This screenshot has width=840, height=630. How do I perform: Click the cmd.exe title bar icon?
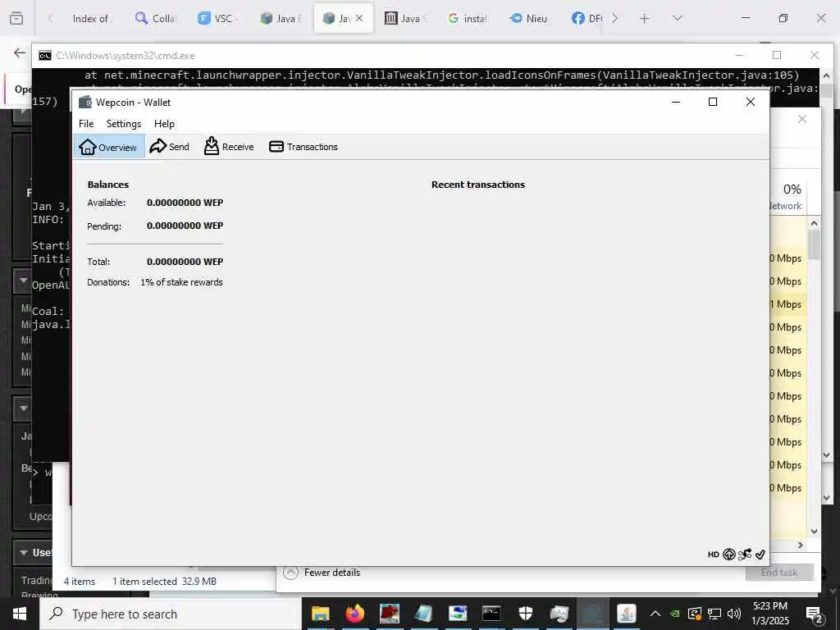click(45, 55)
